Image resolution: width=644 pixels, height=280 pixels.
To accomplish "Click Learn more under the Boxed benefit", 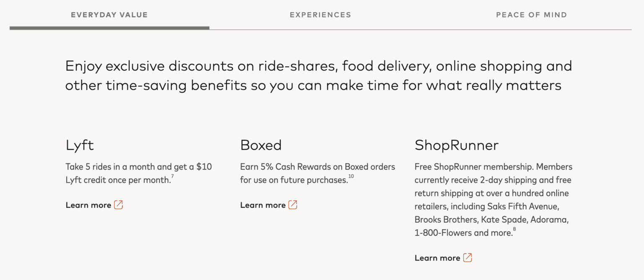I will point(262,205).
